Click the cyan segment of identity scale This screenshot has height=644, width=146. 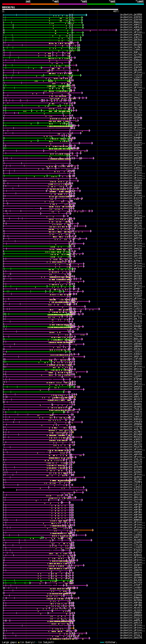pos(130,4)
